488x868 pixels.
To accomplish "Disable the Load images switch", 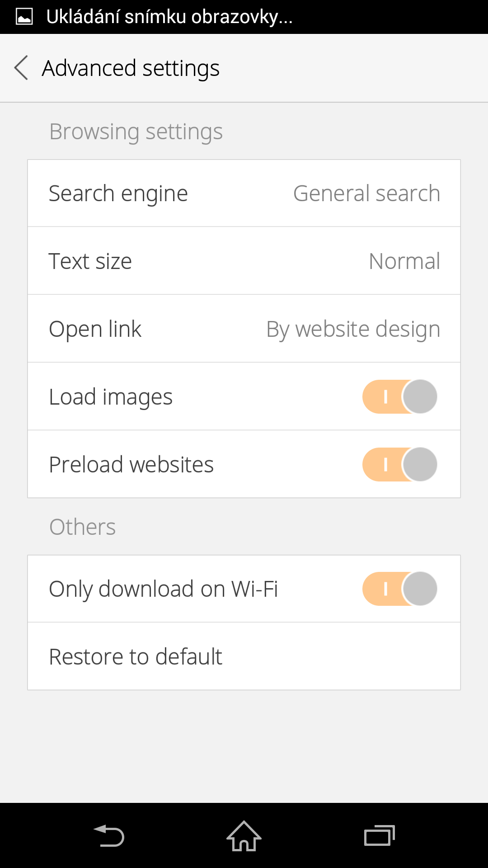I will click(x=399, y=396).
